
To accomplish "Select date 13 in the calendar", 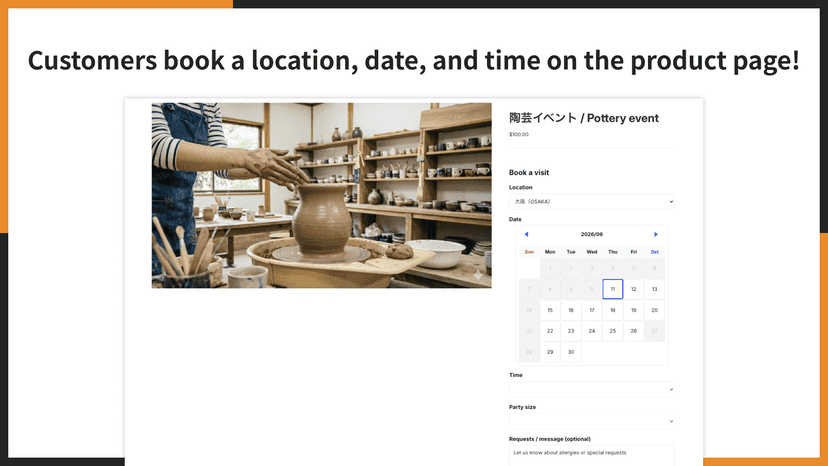I will click(x=654, y=289).
